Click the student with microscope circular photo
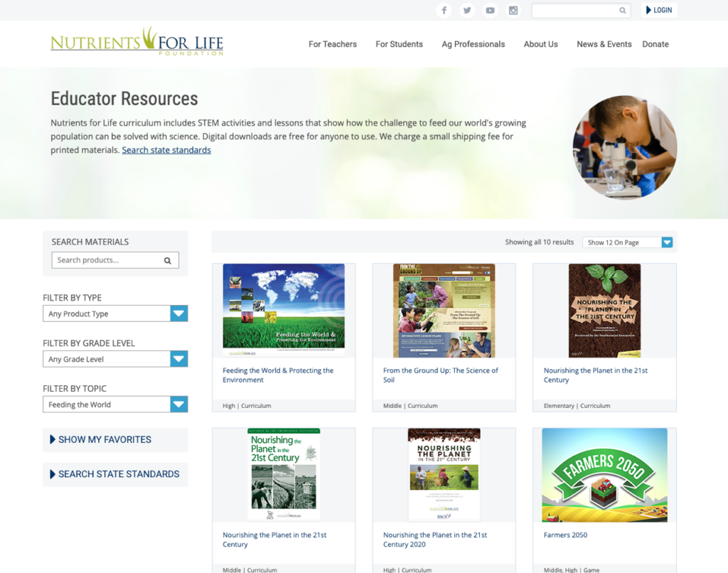Image resolution: width=728 pixels, height=573 pixels. click(x=624, y=148)
